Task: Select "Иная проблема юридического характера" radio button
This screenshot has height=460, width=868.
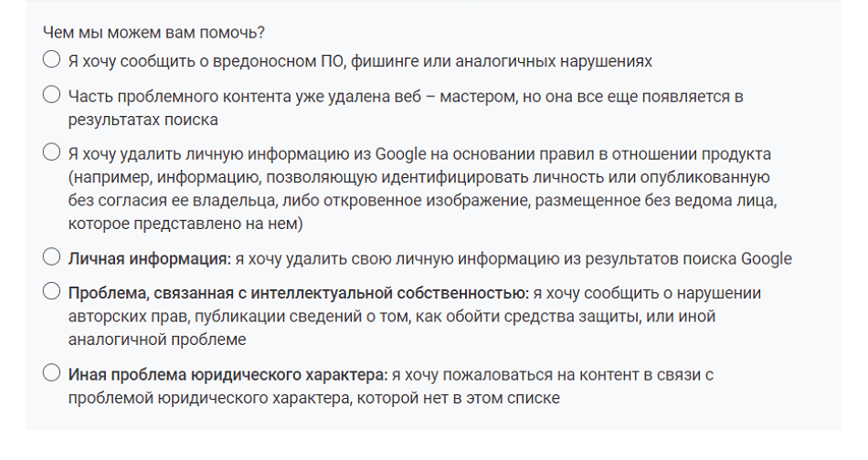Action: [x=52, y=372]
